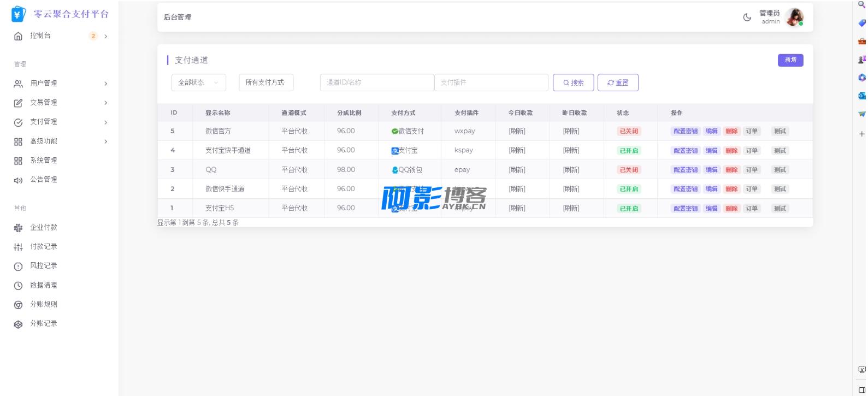Viewport: 868px width, 396px height.
Task: Open 分账规则 in the sidebar
Action: click(43, 304)
